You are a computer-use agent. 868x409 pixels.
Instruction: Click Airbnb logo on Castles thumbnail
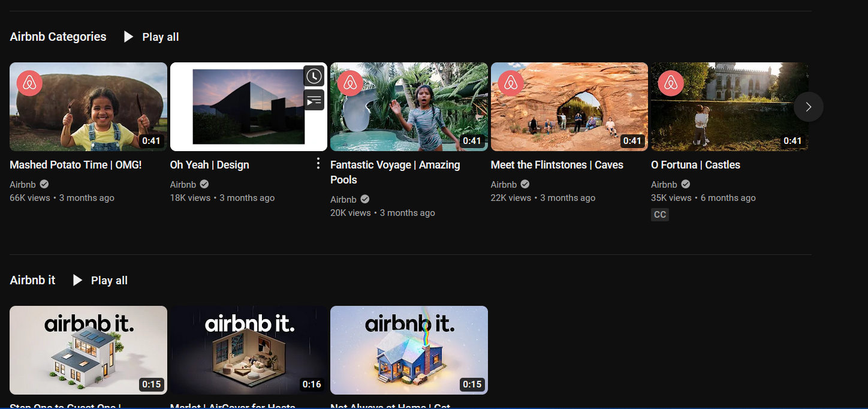(671, 83)
